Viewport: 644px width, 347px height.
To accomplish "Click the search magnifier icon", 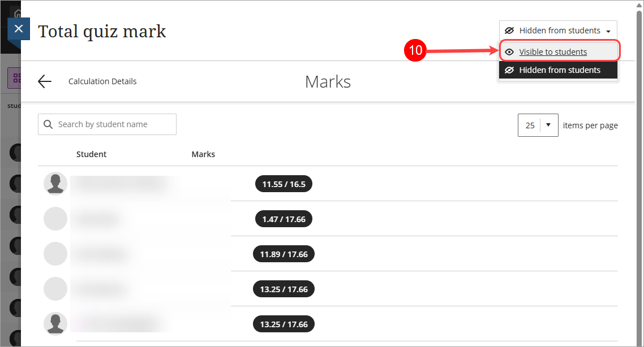I will coord(48,124).
